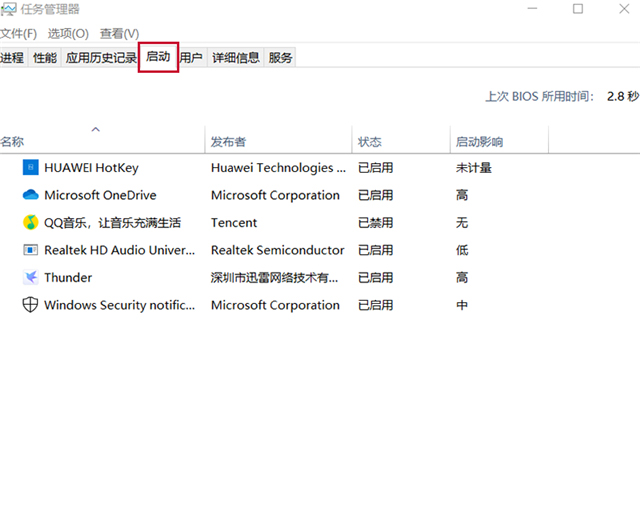Switch to the 服务 tab
The width and height of the screenshot is (640, 520).
(x=280, y=58)
